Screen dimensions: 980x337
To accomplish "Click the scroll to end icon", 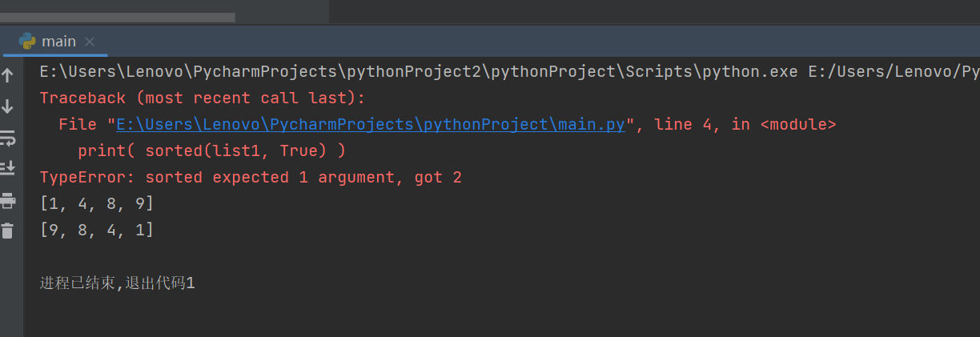I will point(8,168).
